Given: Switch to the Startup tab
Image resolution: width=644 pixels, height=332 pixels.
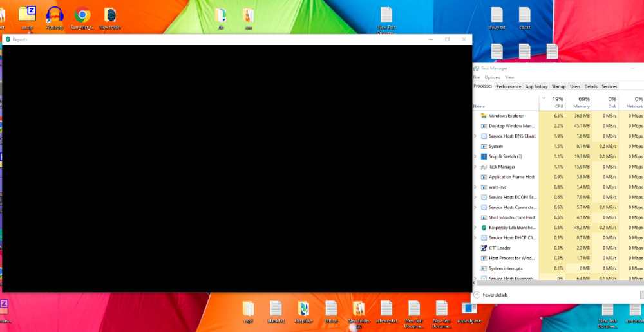Looking at the screenshot, I should click(x=558, y=87).
